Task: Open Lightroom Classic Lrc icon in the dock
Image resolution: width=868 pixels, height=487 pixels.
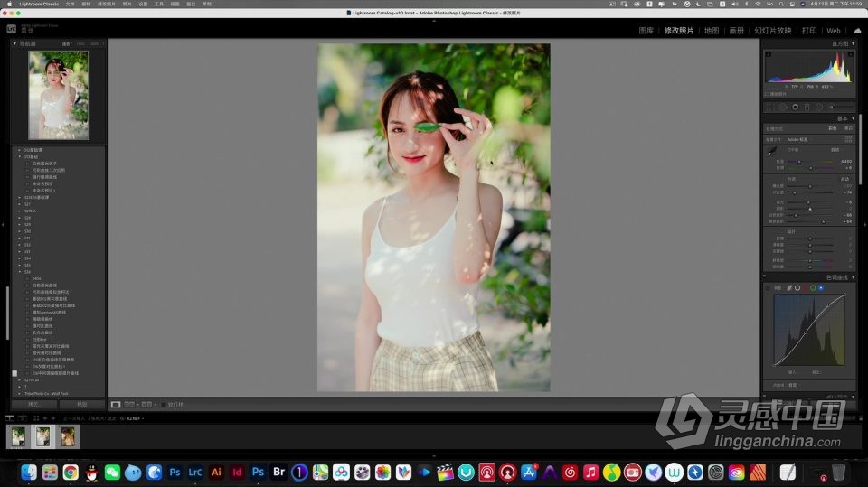Action: (195, 472)
